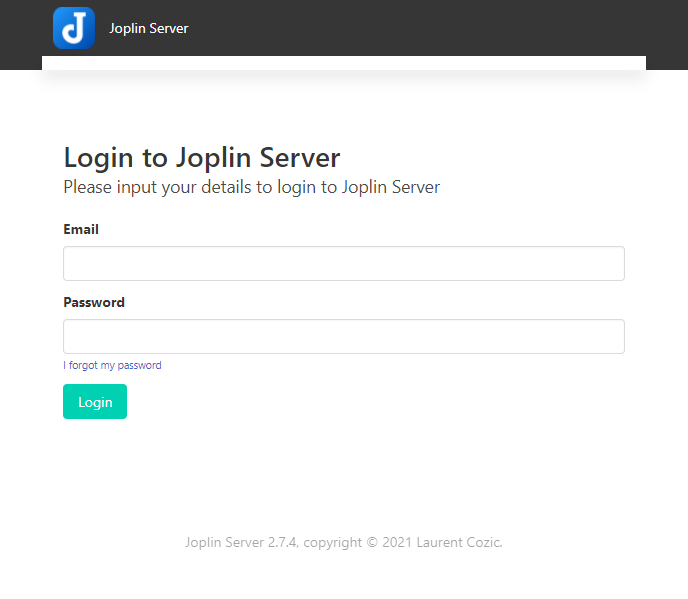
Task: Focus the Password input field
Action: point(344,337)
